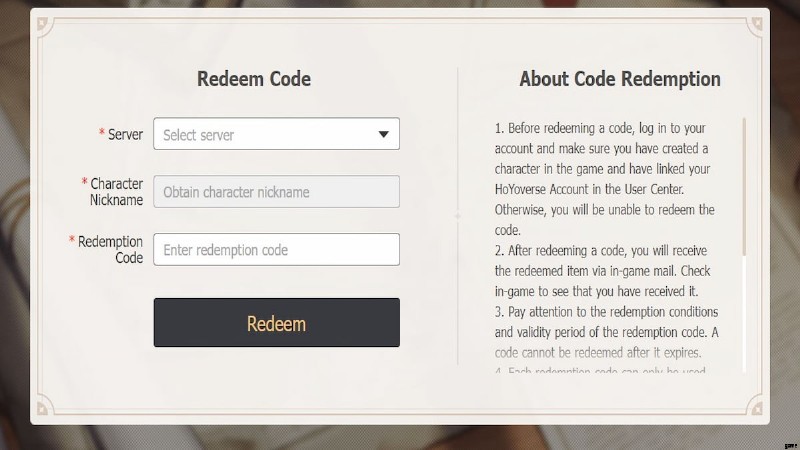This screenshot has width=800, height=450.
Task: Click the Character Nickname label
Action: tap(116, 192)
